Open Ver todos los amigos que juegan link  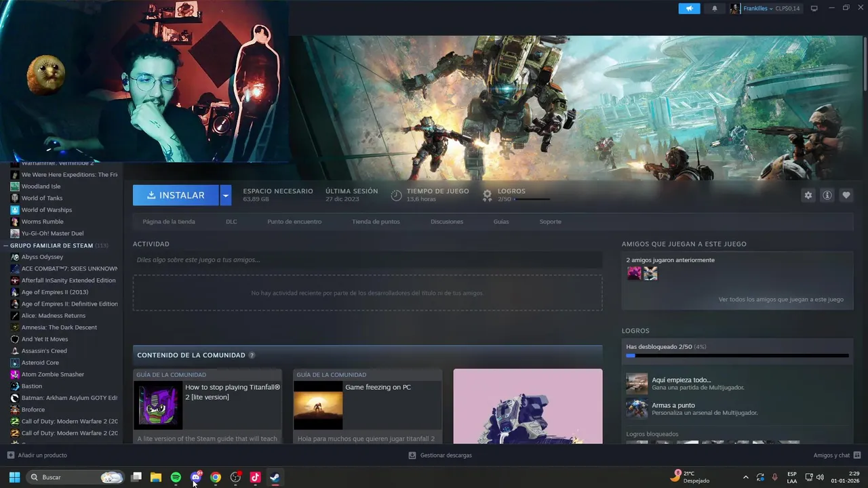click(781, 300)
